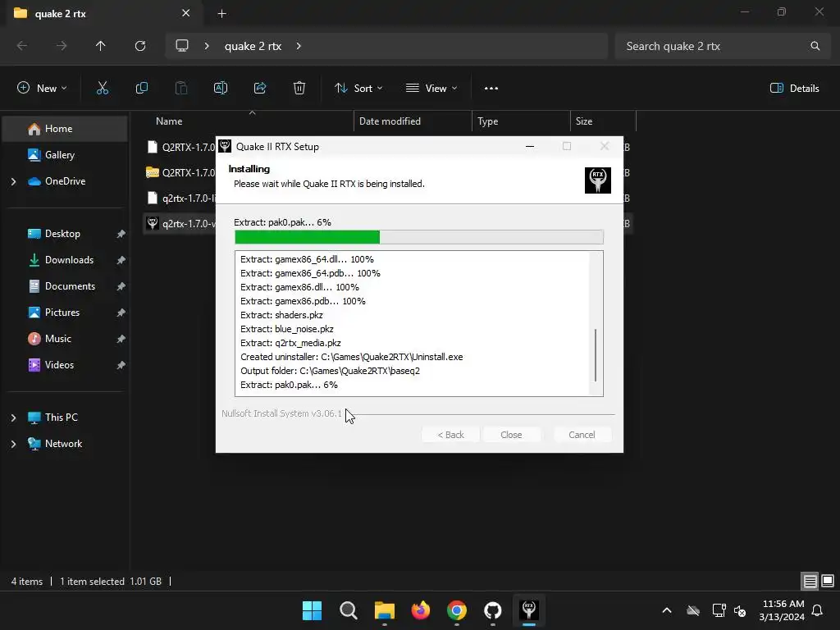Expand This PC tree node
840x630 pixels.
pos(13,418)
